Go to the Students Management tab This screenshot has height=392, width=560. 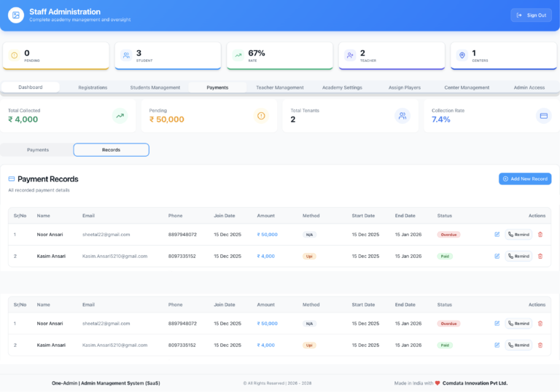(x=155, y=87)
